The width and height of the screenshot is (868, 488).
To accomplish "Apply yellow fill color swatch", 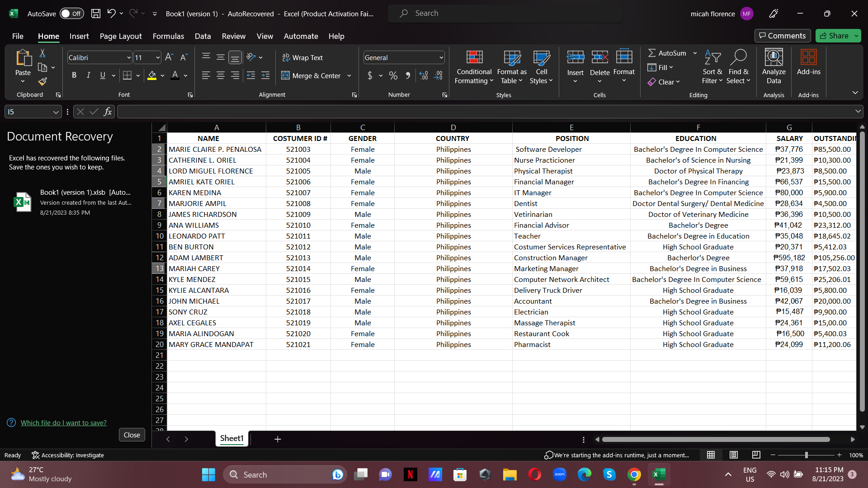I will click(152, 75).
